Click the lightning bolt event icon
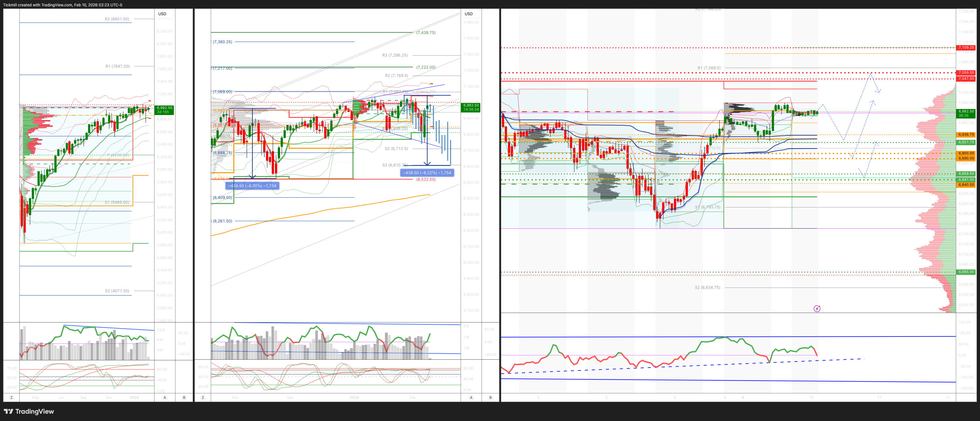The width and height of the screenshot is (980, 421). (817, 309)
